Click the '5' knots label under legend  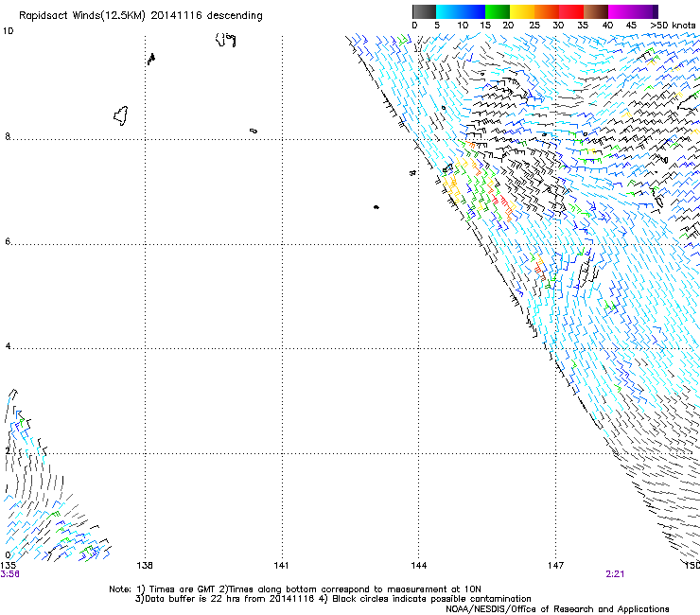coord(437,26)
